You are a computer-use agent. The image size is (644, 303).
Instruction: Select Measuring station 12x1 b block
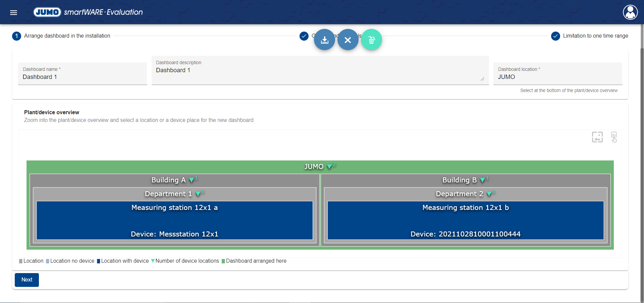(465, 220)
